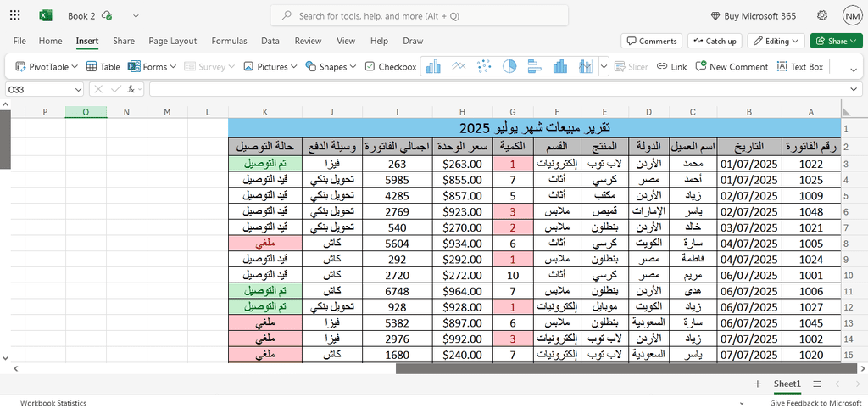Select row 8 header
The height and width of the screenshot is (409, 868).
point(847,244)
